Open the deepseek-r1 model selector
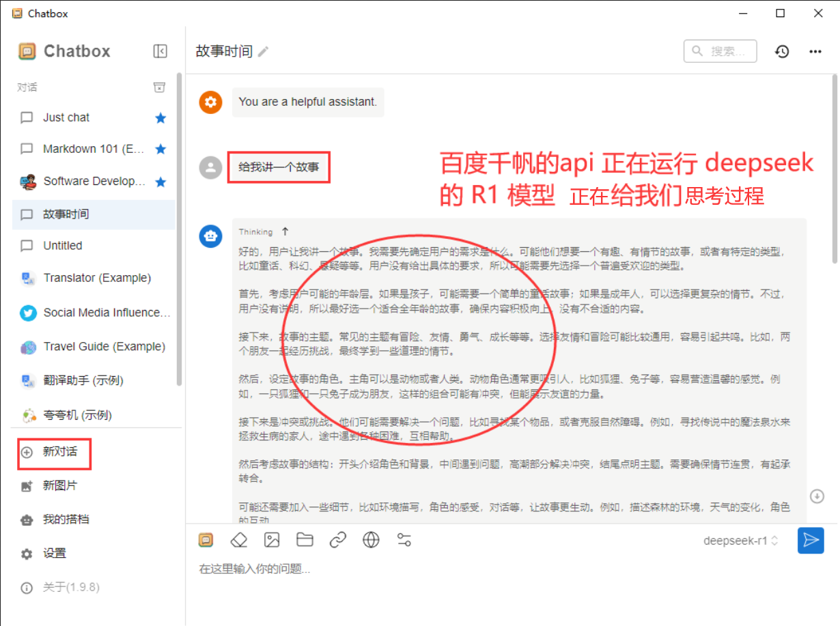 click(x=741, y=541)
